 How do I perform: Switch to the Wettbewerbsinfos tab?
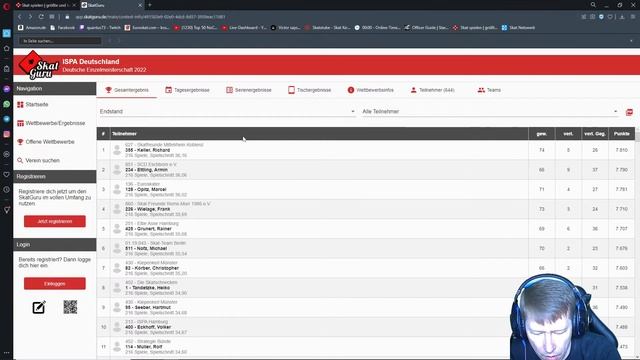[x=371, y=90]
